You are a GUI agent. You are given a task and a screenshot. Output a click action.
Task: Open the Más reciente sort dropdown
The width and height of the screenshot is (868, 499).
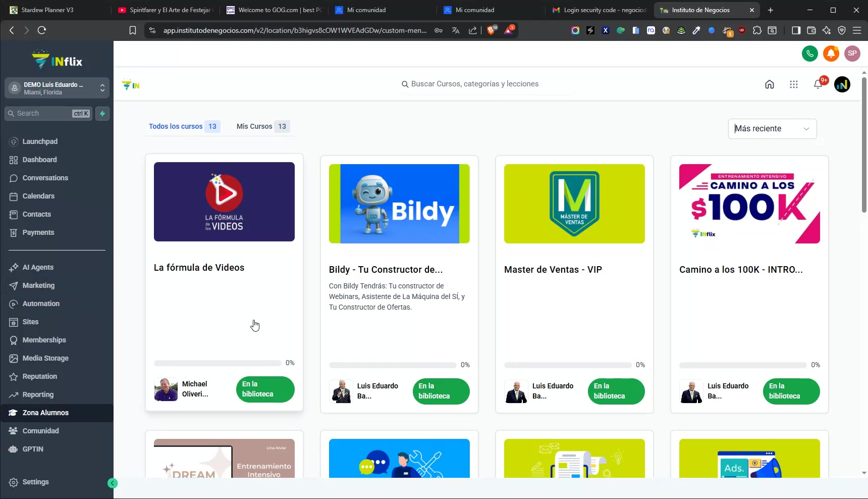[x=772, y=129]
